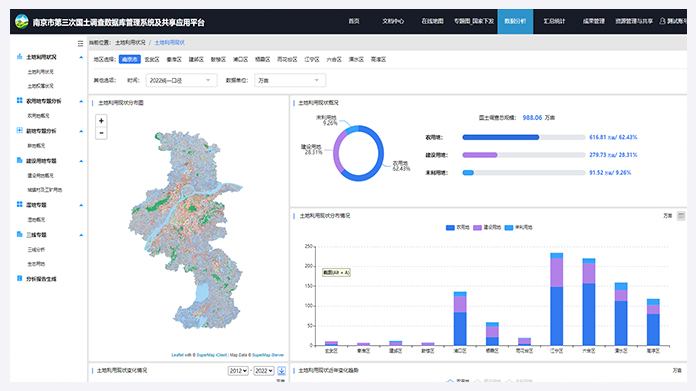Click the 农用地 progress bar
The height and width of the screenshot is (391, 696).
pos(524,138)
